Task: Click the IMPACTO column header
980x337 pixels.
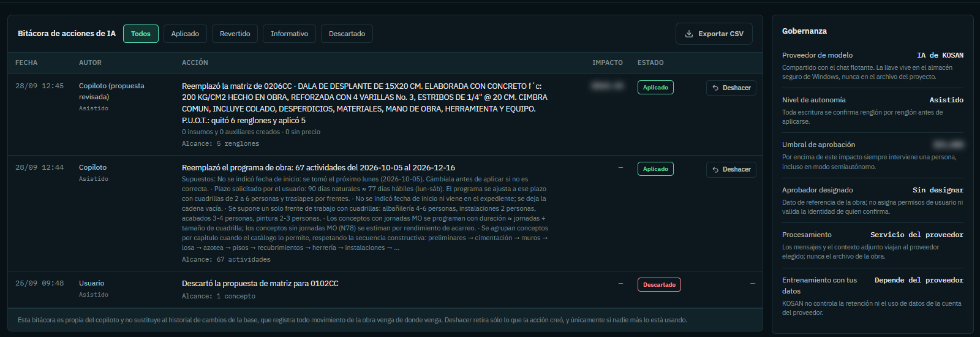Action: (x=608, y=62)
